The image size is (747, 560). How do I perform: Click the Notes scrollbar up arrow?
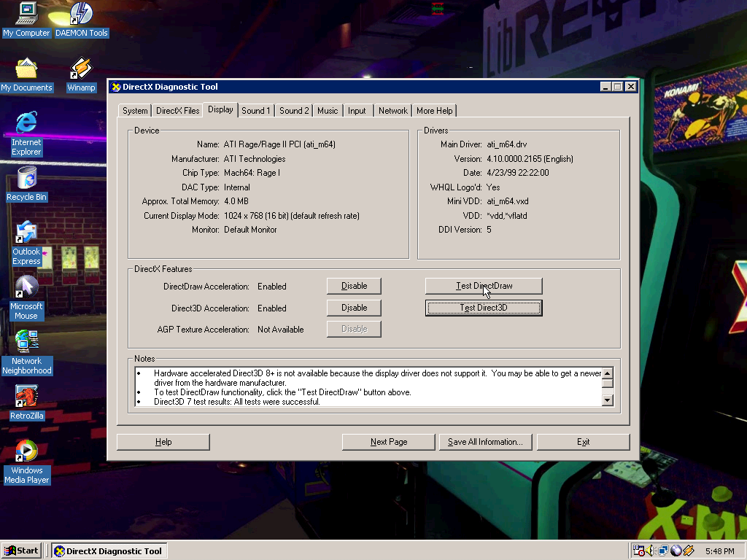click(x=608, y=373)
